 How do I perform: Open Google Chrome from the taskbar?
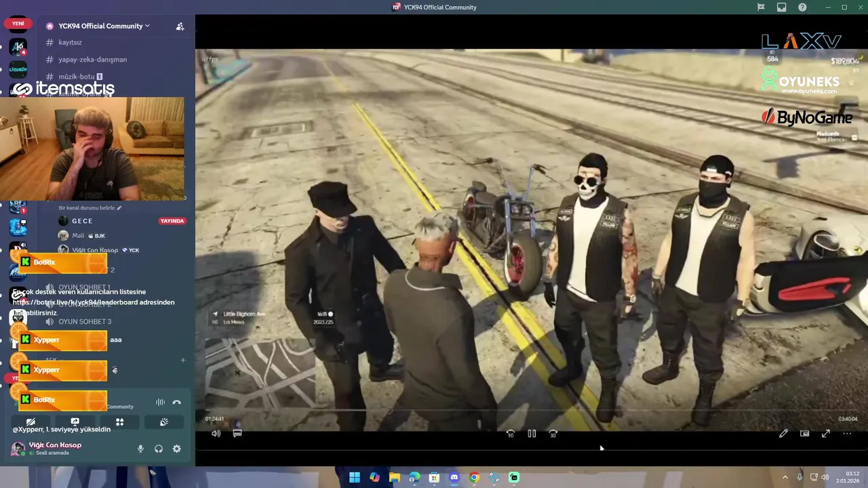coord(474,478)
